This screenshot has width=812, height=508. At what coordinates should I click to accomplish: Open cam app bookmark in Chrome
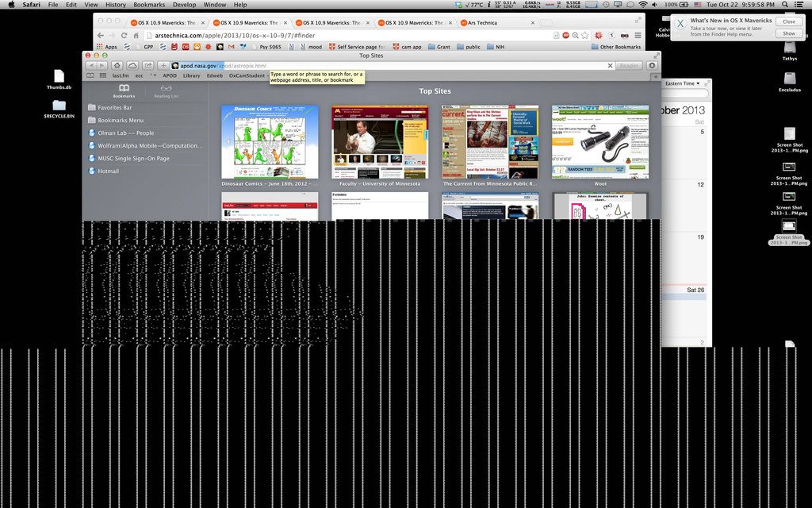coord(407,47)
